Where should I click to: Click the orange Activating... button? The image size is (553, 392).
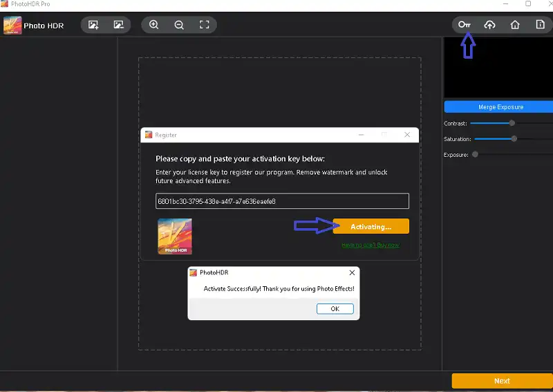coord(371,227)
